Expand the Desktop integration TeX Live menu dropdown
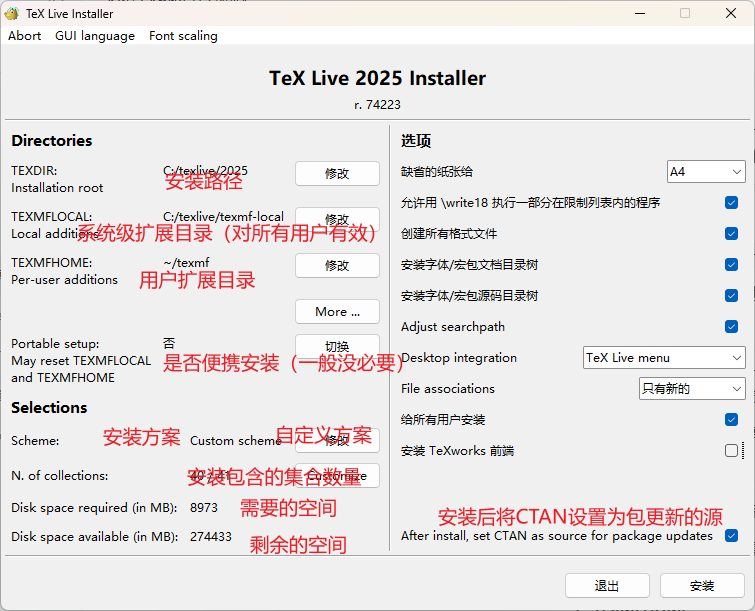This screenshot has height=611, width=755. coord(664,357)
